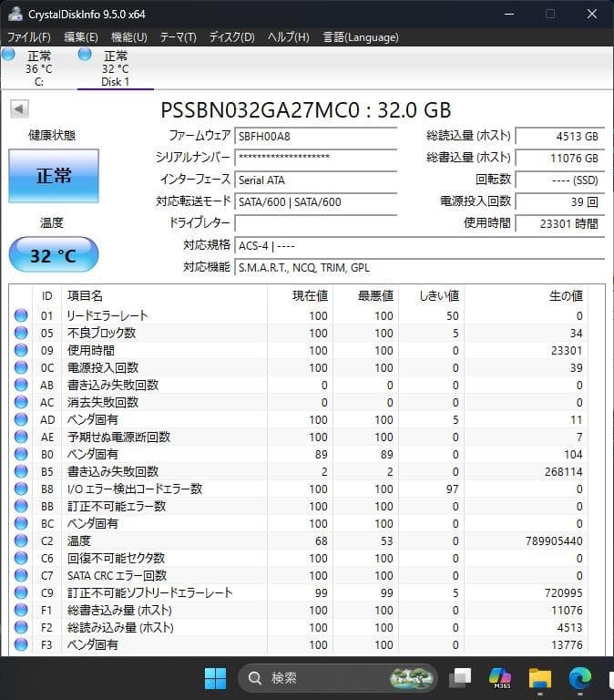Click the empty drive letter field
This screenshot has width=614, height=700.
tap(316, 223)
